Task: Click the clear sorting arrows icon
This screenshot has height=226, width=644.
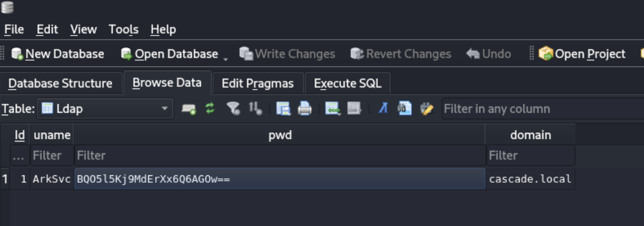Action: [255, 109]
